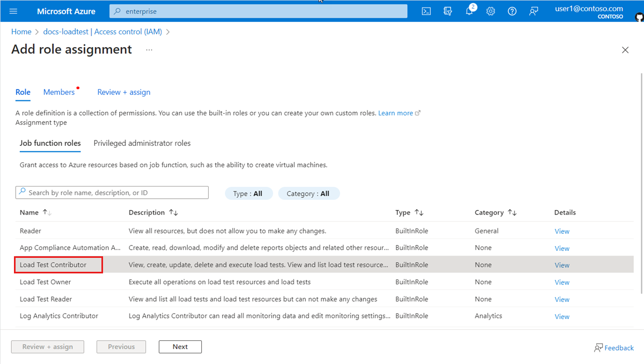Viewport: 644px width, 364px height.
Task: Select the Privileged administrator roles tab
Action: pyautogui.click(x=142, y=143)
